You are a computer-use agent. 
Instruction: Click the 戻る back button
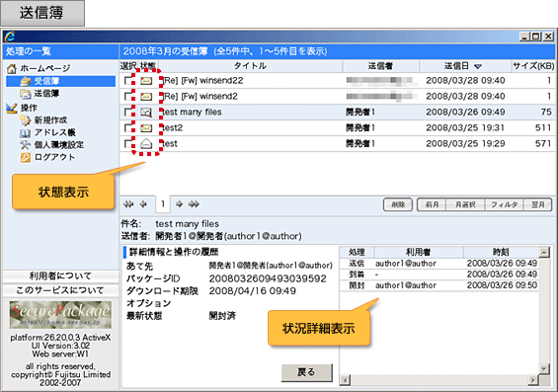click(x=307, y=372)
